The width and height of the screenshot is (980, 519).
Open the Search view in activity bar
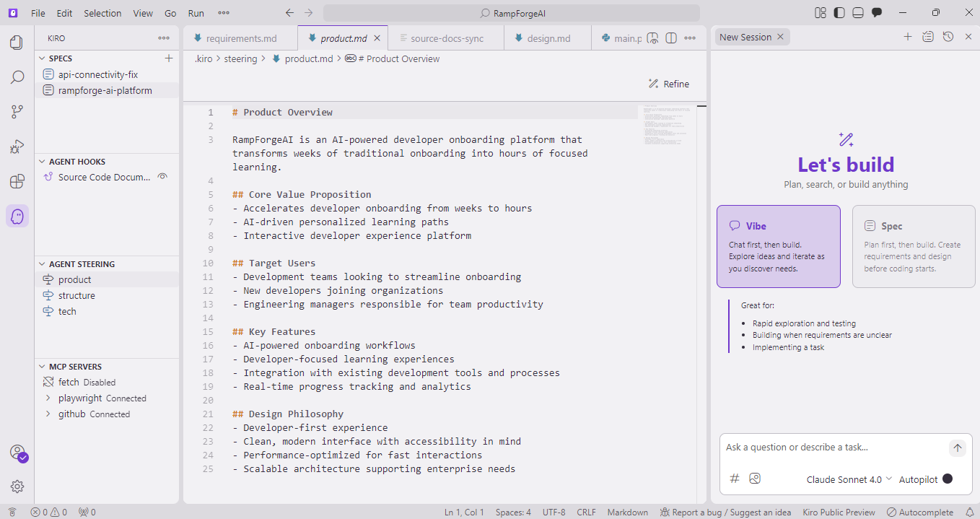[x=17, y=77]
